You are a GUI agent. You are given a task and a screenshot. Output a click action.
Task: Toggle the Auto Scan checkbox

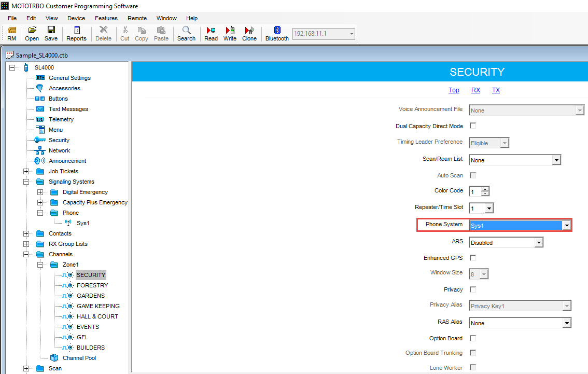pyautogui.click(x=473, y=175)
